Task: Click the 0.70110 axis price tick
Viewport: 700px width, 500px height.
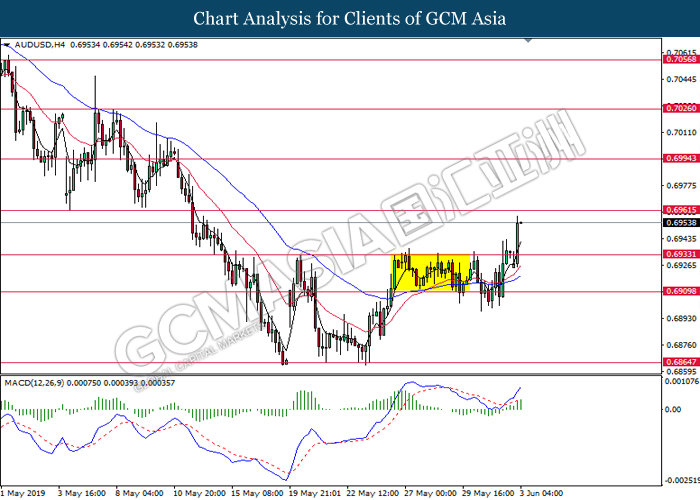Action: (x=681, y=133)
